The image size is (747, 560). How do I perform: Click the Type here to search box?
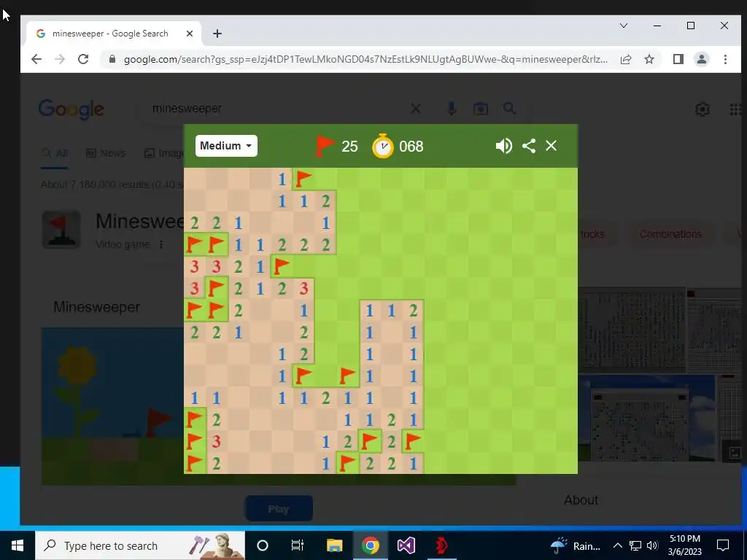pyautogui.click(x=140, y=545)
